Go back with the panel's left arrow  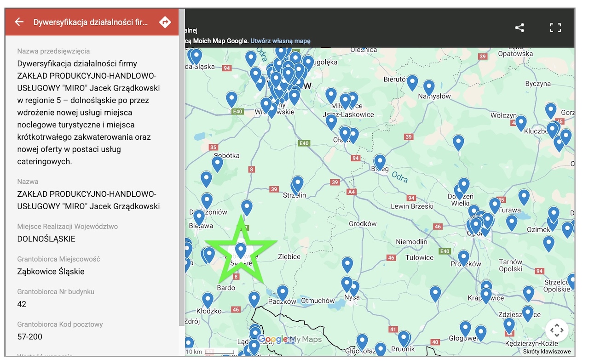[19, 22]
